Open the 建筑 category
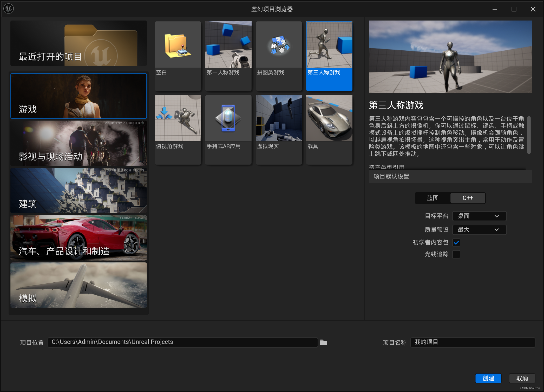 [78, 191]
